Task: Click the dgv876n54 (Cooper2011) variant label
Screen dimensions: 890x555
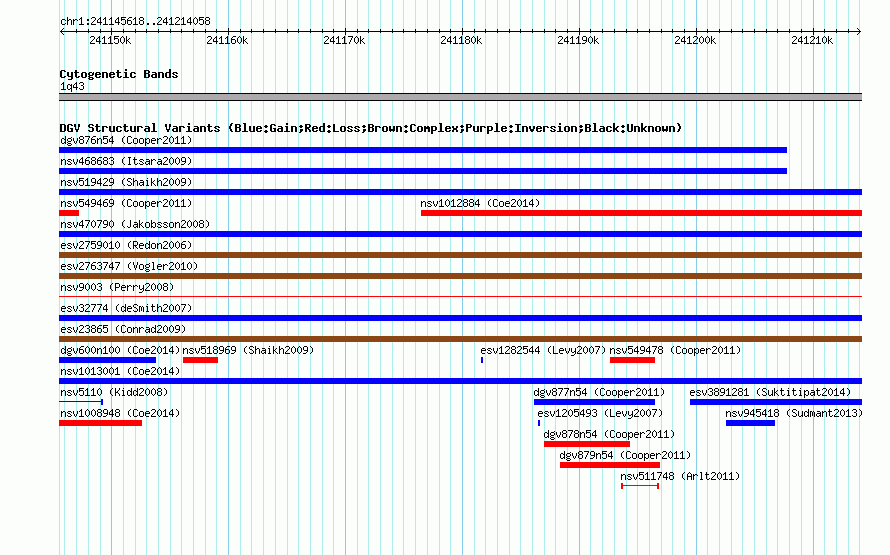Action: [x=126, y=140]
